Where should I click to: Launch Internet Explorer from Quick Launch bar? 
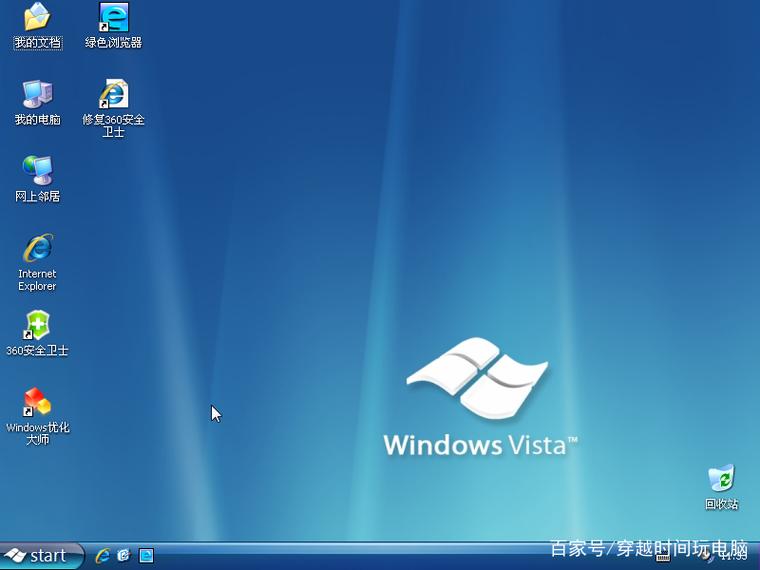pos(102,555)
